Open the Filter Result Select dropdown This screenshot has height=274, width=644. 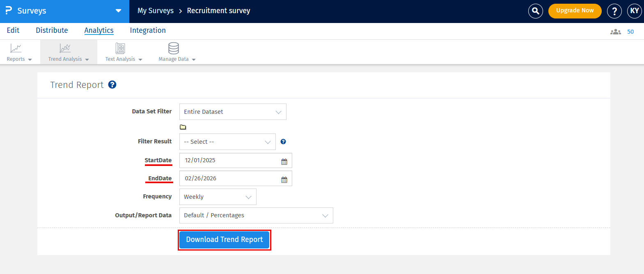[227, 142]
